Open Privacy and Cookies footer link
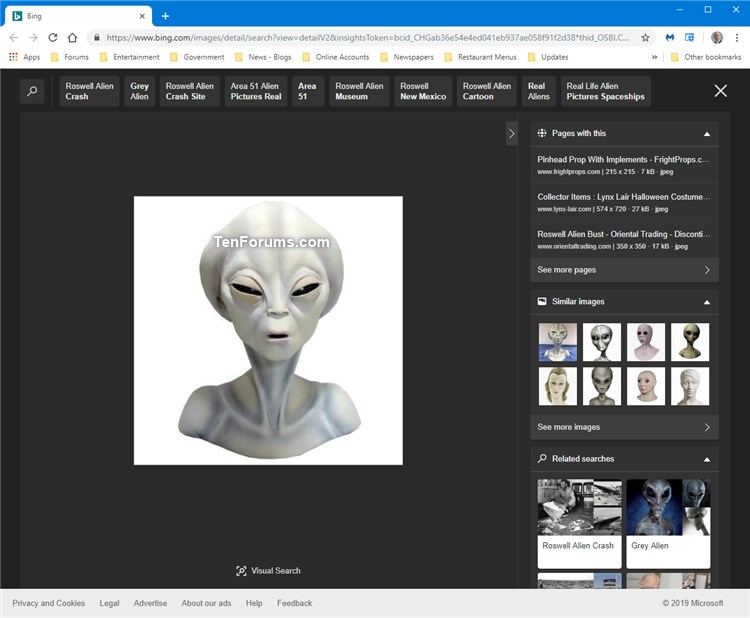The image size is (750, 618). coord(49,603)
